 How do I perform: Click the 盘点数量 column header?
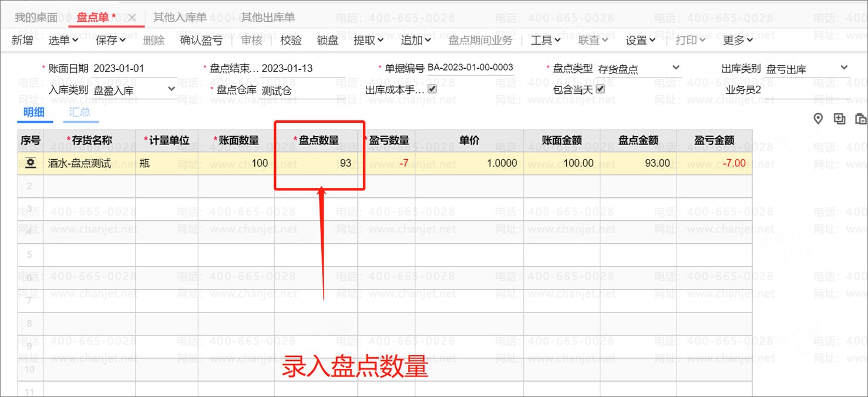316,140
